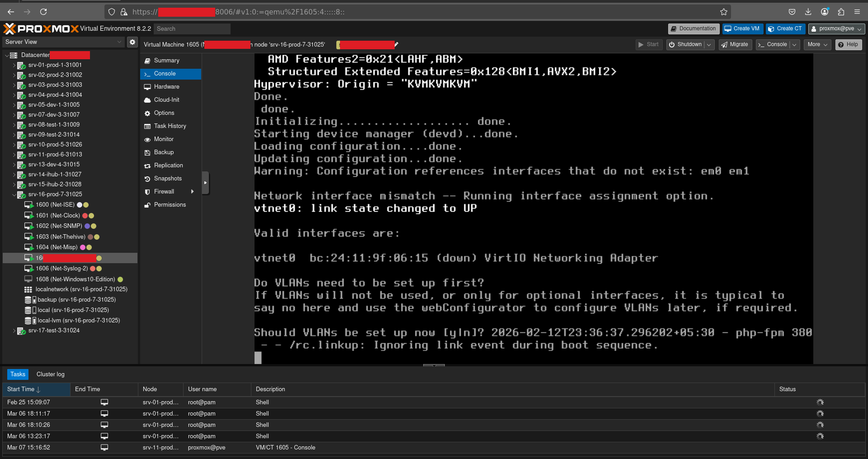Select VM 1603 (Net-Thehive)
This screenshot has width=868, height=459.
click(x=61, y=237)
